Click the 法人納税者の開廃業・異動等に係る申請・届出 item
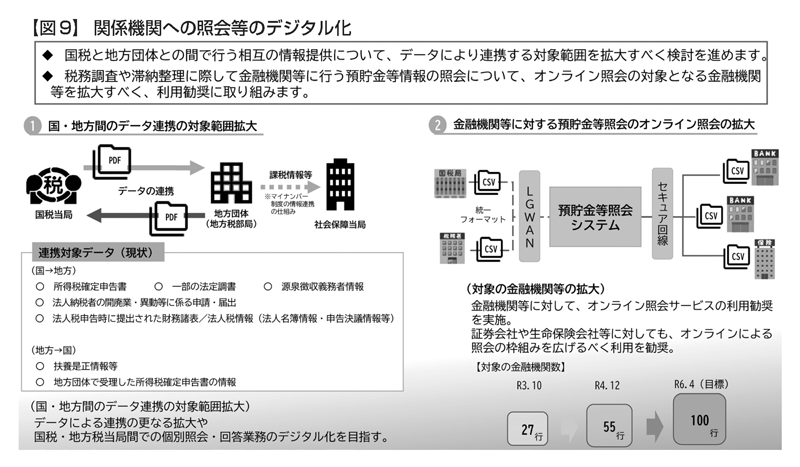The height and width of the screenshot is (467, 800). (144, 303)
